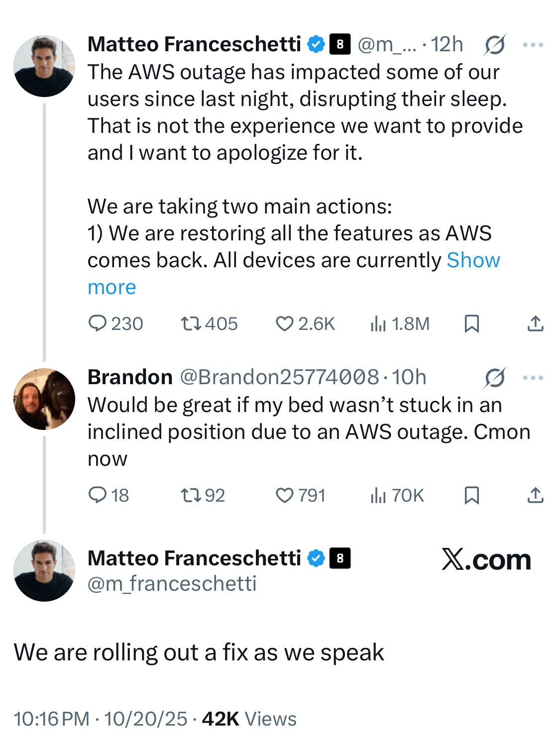Share Brandon's tweet
Viewport: 560px width, 739px height.
coord(535,495)
